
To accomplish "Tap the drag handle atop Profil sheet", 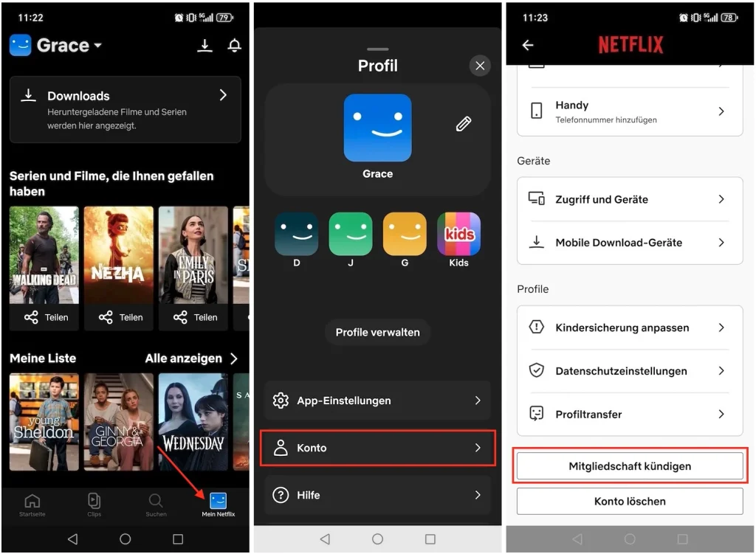I will point(377,49).
